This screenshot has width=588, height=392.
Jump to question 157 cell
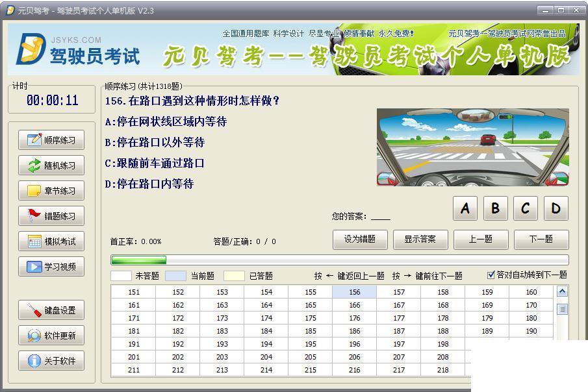click(x=399, y=292)
